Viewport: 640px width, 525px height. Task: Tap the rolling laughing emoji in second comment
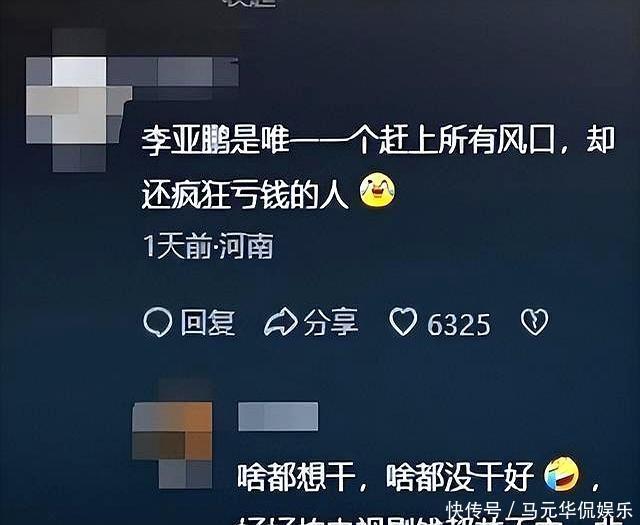pyautogui.click(x=562, y=474)
